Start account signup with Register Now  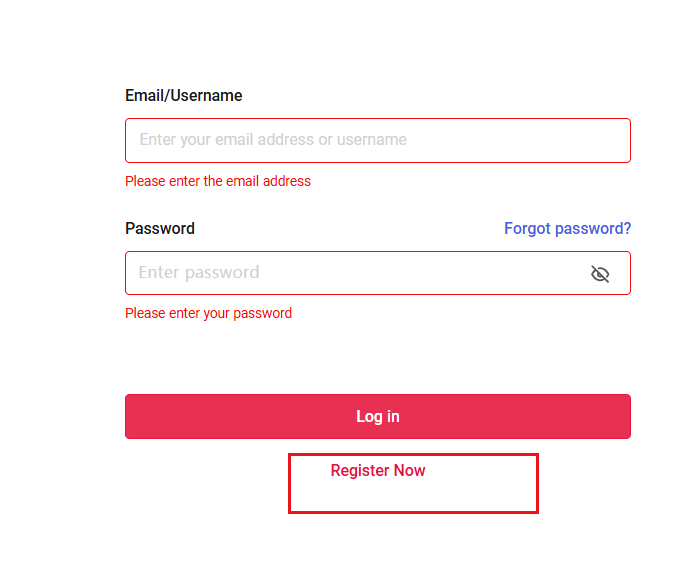[x=378, y=471]
